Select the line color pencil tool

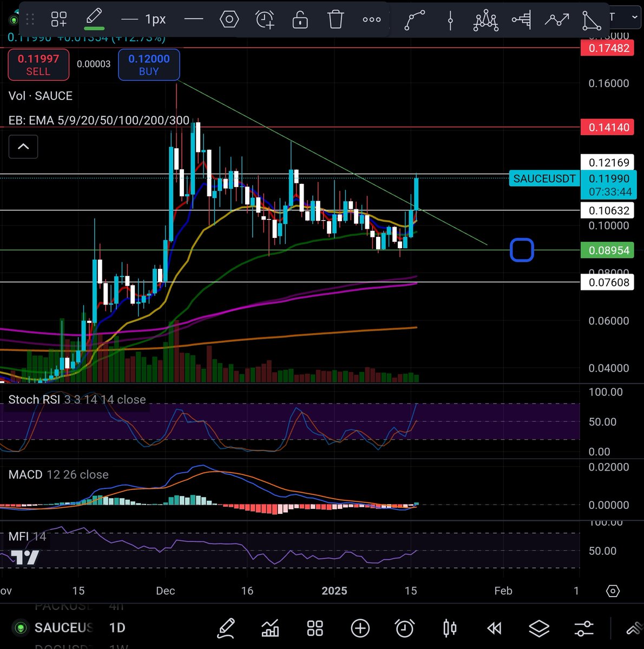[94, 18]
